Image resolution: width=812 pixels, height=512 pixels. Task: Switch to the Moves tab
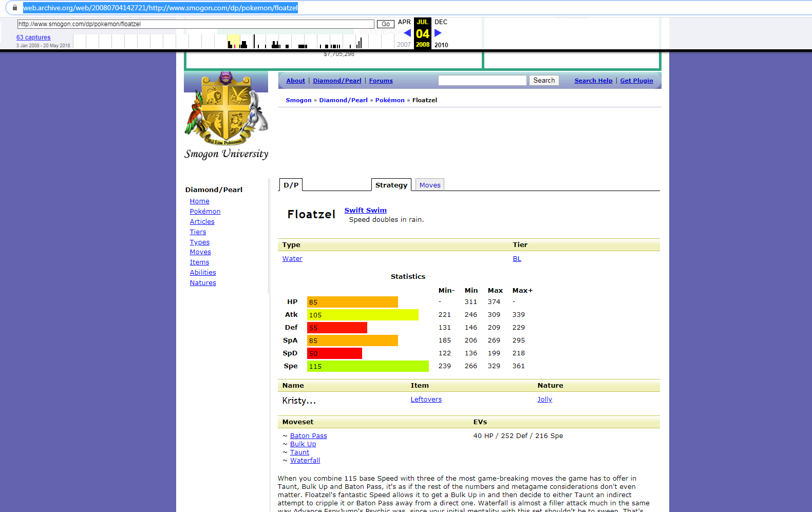click(x=430, y=185)
